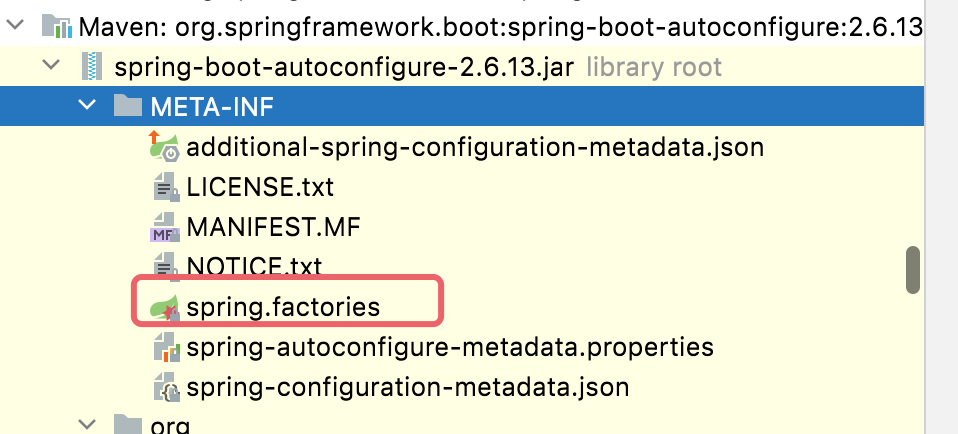Select the LICENSE.txt file
This screenshot has height=434, width=958.
(x=260, y=187)
